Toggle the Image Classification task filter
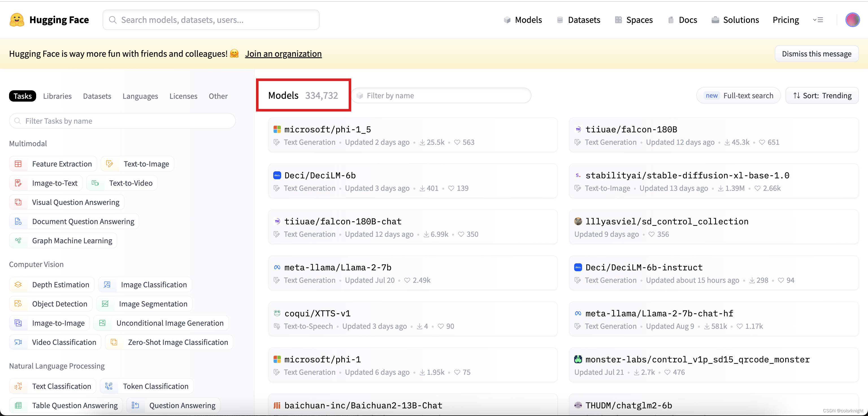The height and width of the screenshot is (416, 868). [146, 285]
